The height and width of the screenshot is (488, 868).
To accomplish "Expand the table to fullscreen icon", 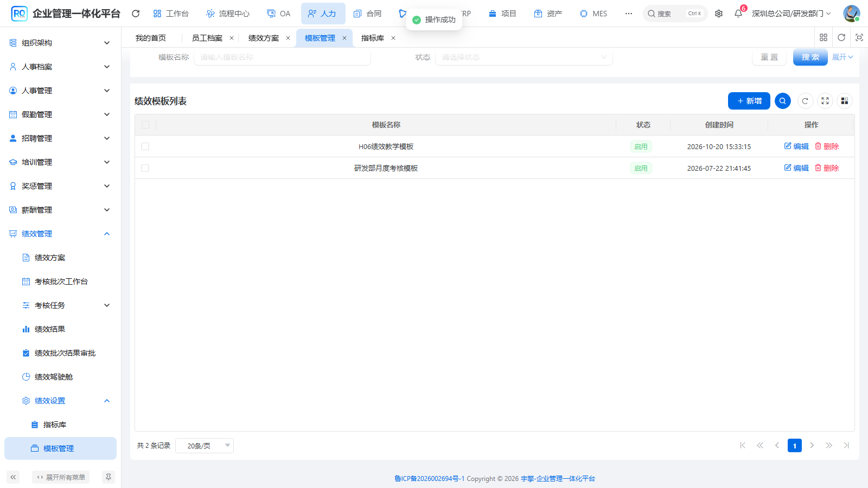I will coord(825,101).
